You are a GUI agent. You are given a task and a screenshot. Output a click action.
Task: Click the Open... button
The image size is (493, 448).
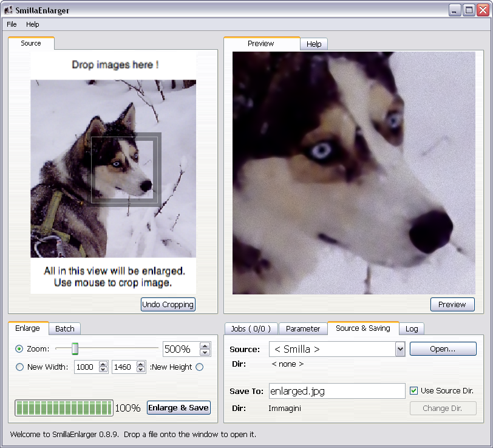point(443,349)
